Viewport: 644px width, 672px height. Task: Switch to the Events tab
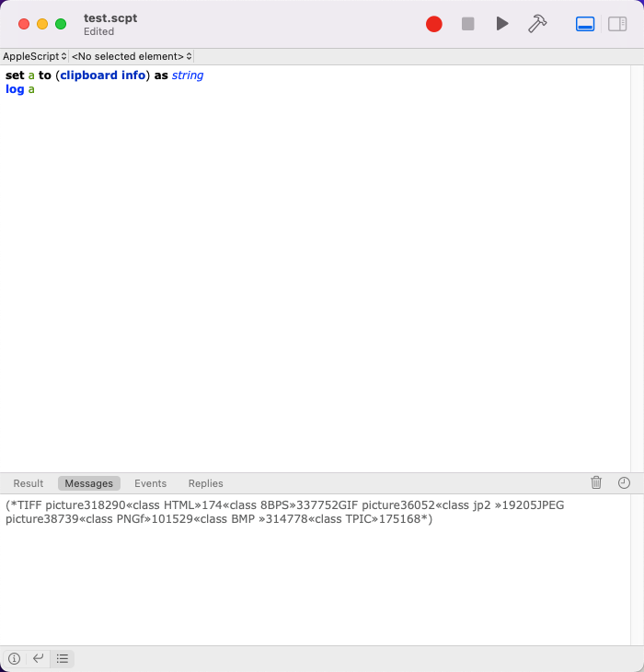pos(150,483)
